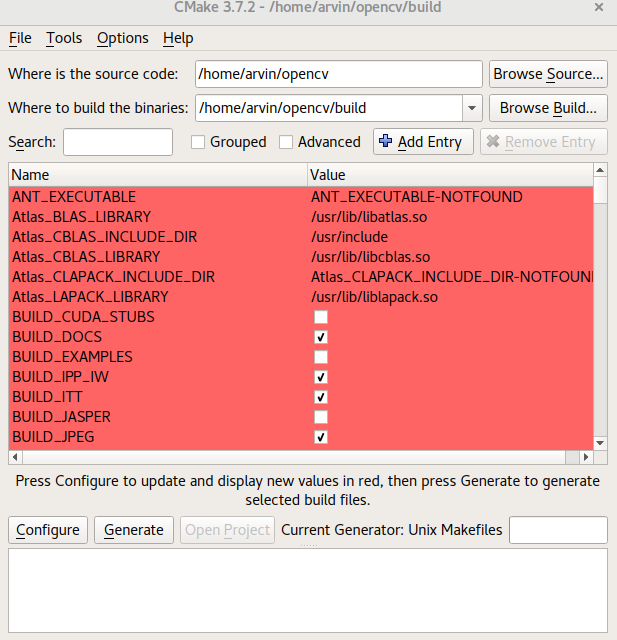This screenshot has height=640, width=617.
Task: Close the CMake window
Action: pos(598,8)
